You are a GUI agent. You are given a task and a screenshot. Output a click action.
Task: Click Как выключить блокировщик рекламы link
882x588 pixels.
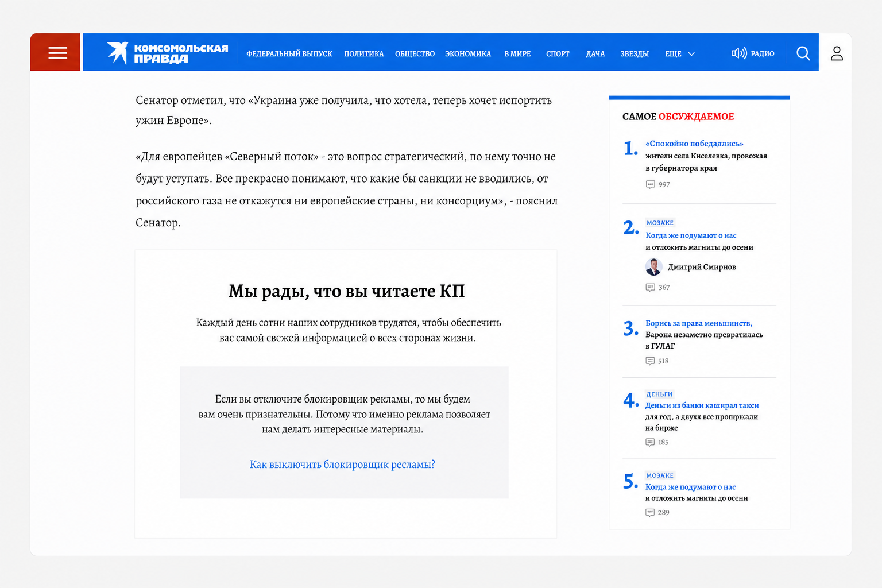tap(342, 465)
